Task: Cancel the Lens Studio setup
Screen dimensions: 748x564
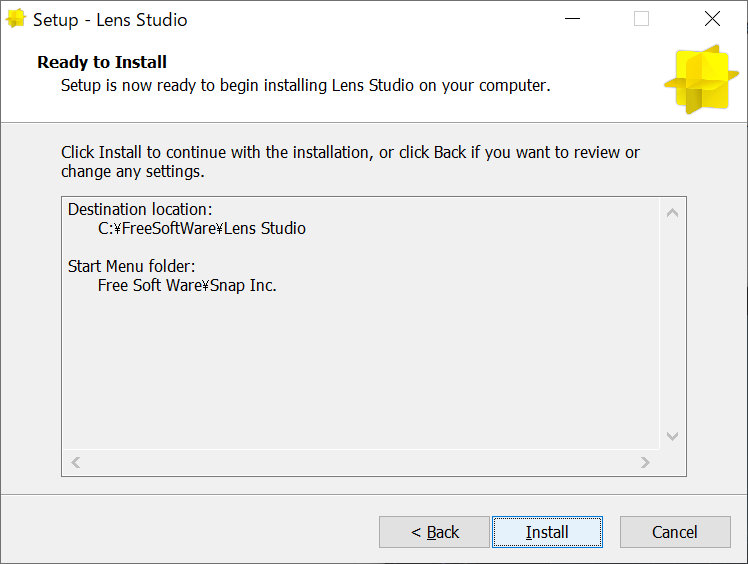Action: 675,532
